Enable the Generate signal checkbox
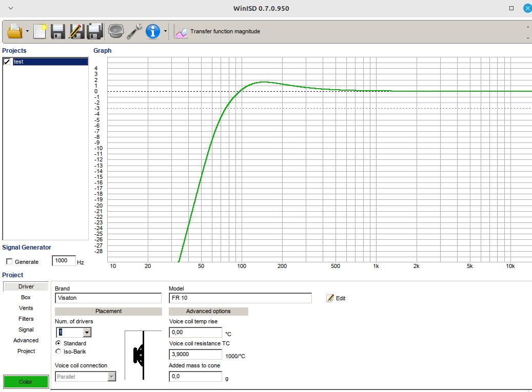 (x=10, y=261)
